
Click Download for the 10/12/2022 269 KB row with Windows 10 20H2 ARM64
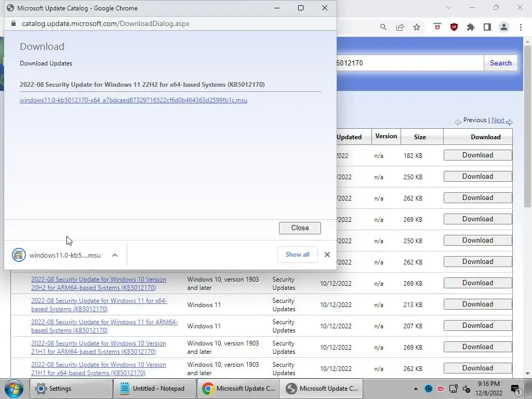click(478, 283)
